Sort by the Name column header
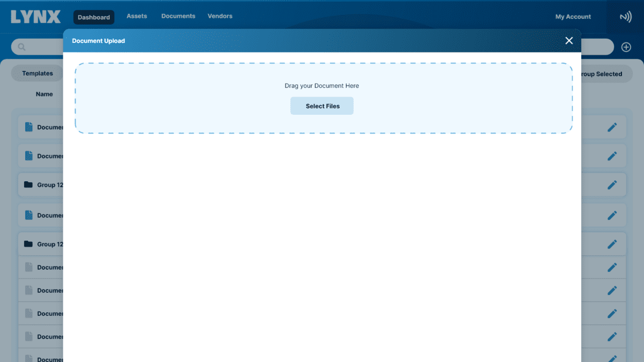Screen dimensions: 644x362 point(44,94)
